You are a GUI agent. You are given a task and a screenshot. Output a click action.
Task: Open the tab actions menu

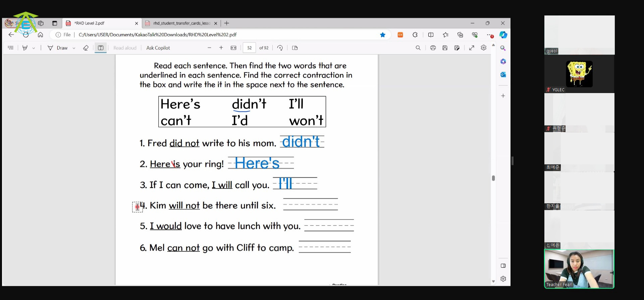[55, 23]
